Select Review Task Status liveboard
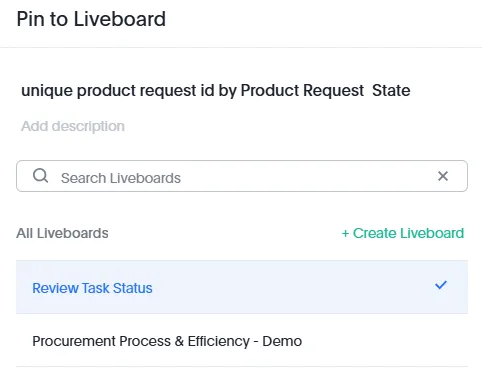 [x=242, y=287]
